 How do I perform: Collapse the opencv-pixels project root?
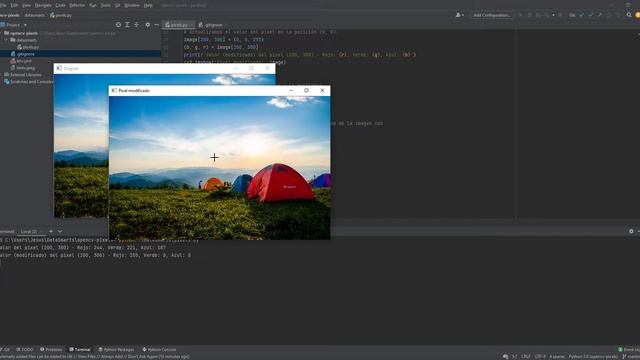pos(2,33)
